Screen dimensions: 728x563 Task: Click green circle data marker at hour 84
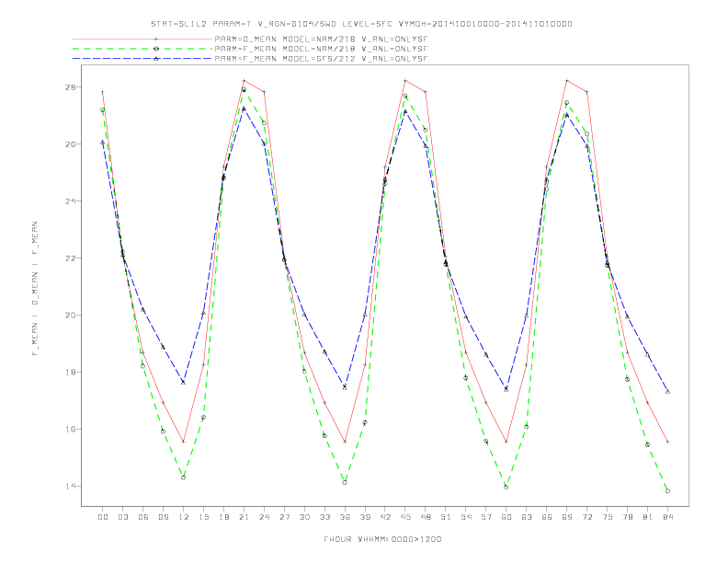667,491
